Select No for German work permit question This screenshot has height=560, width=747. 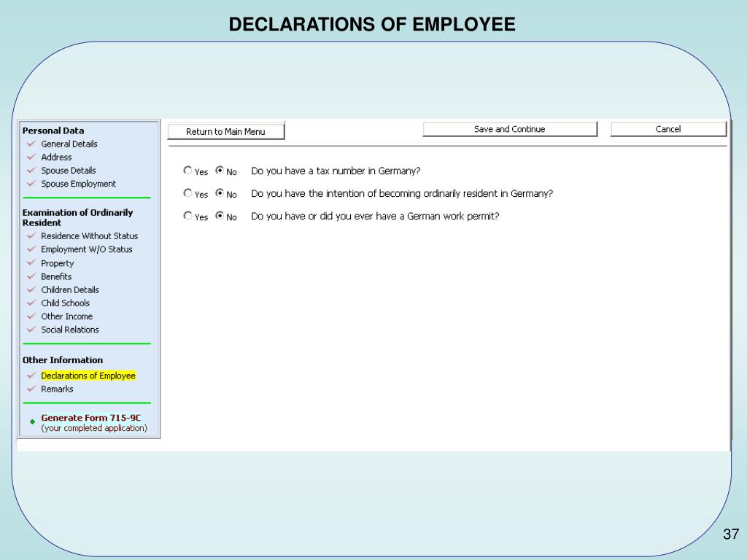[220, 215]
